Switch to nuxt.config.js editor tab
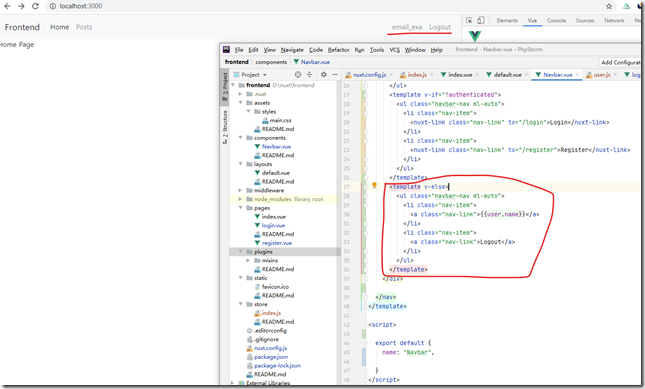Screen dimensions: 645x389 (369, 75)
